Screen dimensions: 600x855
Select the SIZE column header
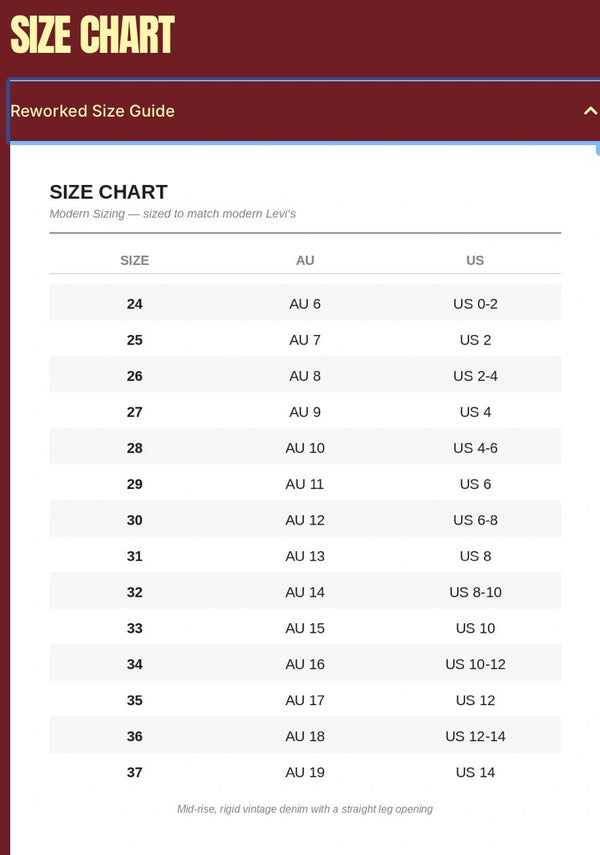coord(135,261)
